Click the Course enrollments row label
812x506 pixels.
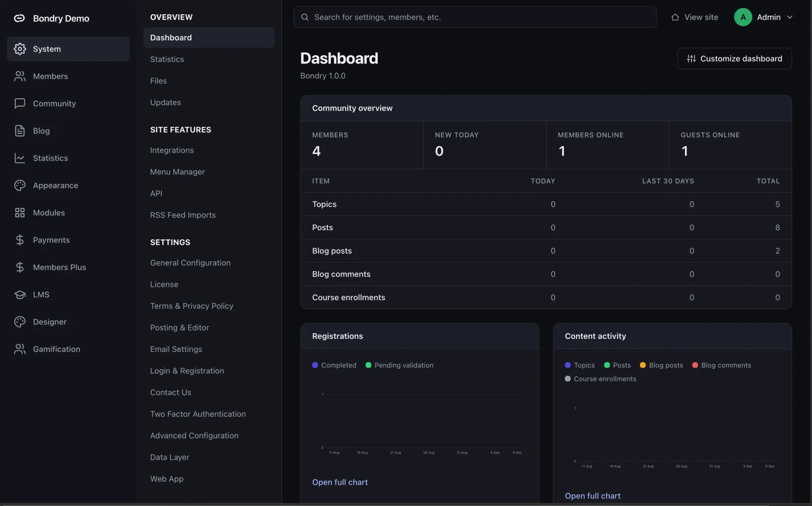tap(349, 298)
